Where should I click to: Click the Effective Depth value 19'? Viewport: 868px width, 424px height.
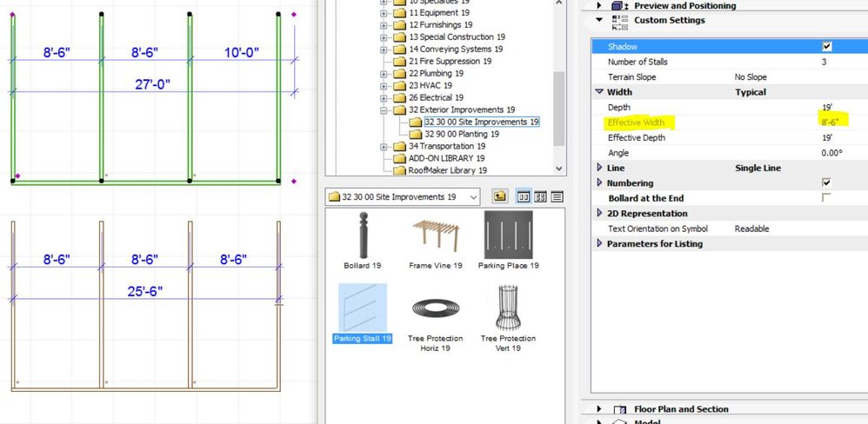pos(827,137)
